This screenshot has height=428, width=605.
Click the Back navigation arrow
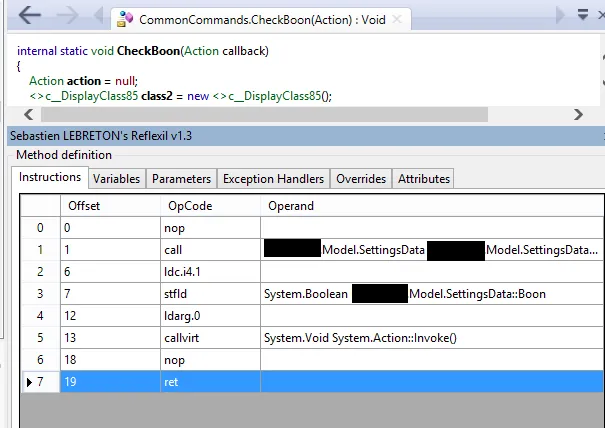pos(30,16)
